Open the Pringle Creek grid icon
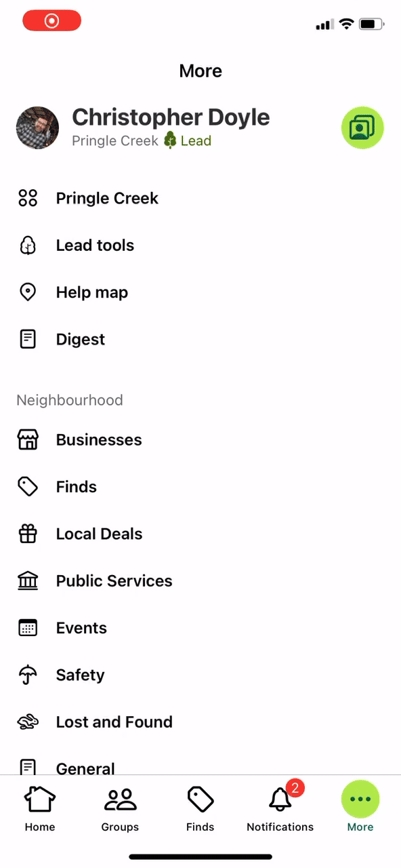Viewport: 401px width, 868px height. click(28, 198)
